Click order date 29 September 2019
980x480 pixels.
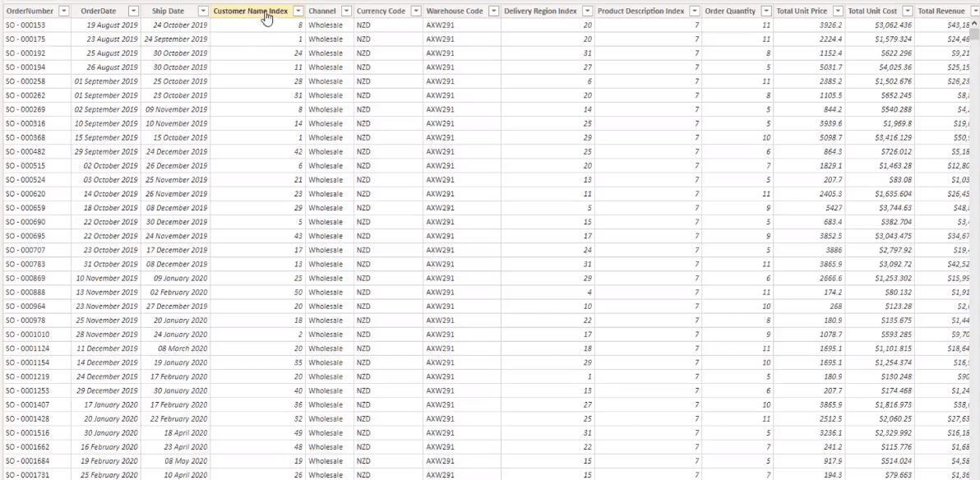(105, 151)
